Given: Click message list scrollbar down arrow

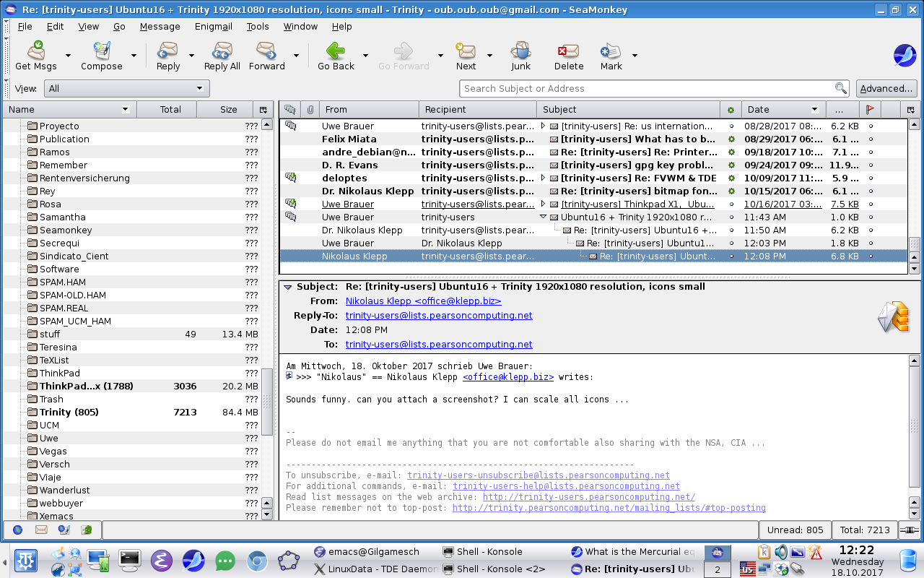Looking at the screenshot, I should [915, 269].
